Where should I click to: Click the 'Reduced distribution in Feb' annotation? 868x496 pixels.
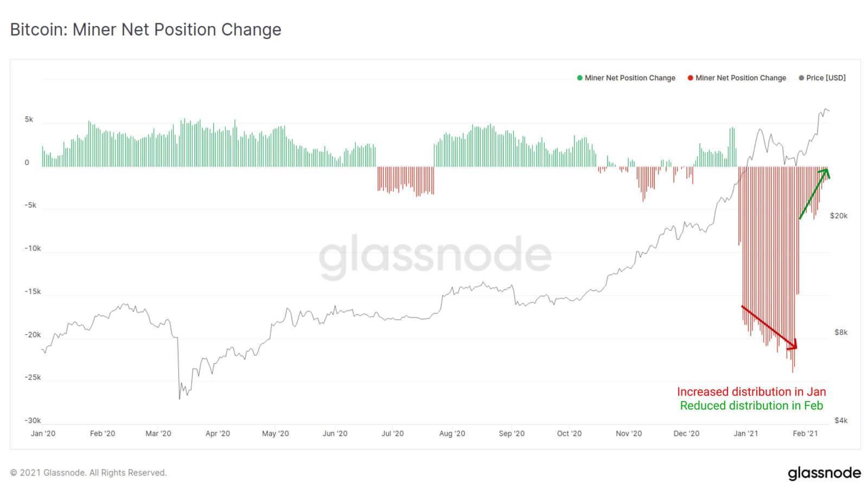751,406
